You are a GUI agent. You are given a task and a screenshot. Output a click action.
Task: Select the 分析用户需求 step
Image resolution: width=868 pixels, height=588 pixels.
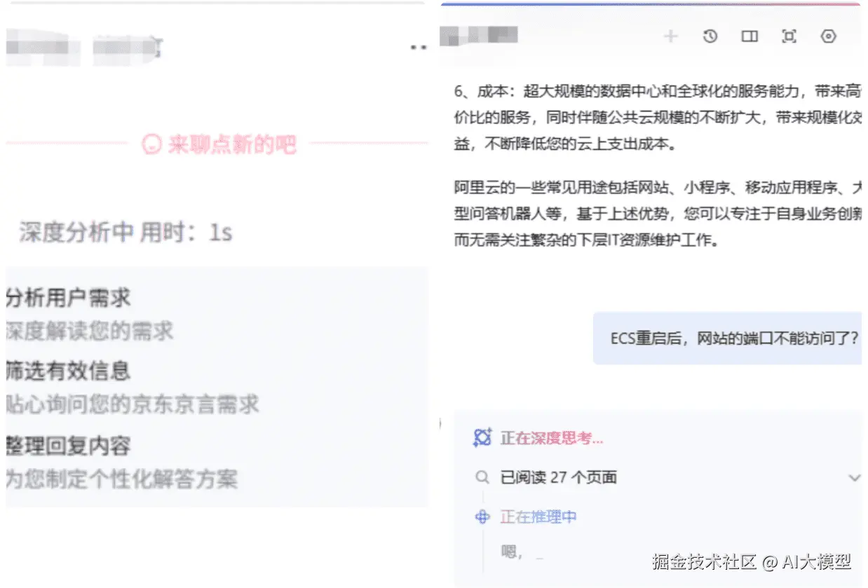[68, 298]
